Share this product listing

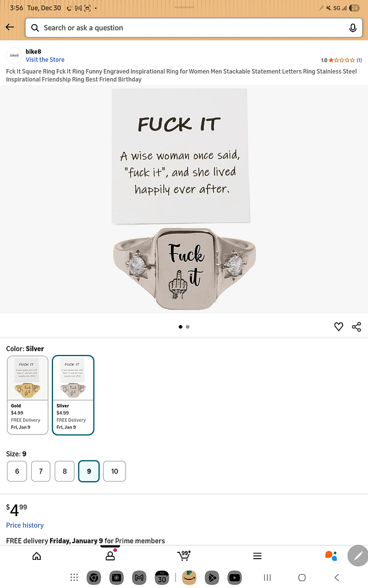356,327
